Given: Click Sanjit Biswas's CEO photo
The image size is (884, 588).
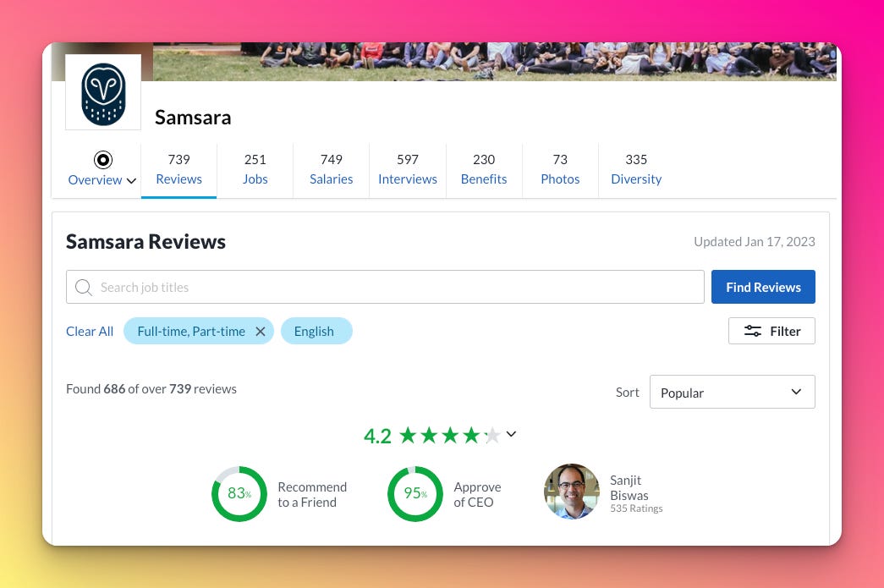Looking at the screenshot, I should [x=572, y=492].
